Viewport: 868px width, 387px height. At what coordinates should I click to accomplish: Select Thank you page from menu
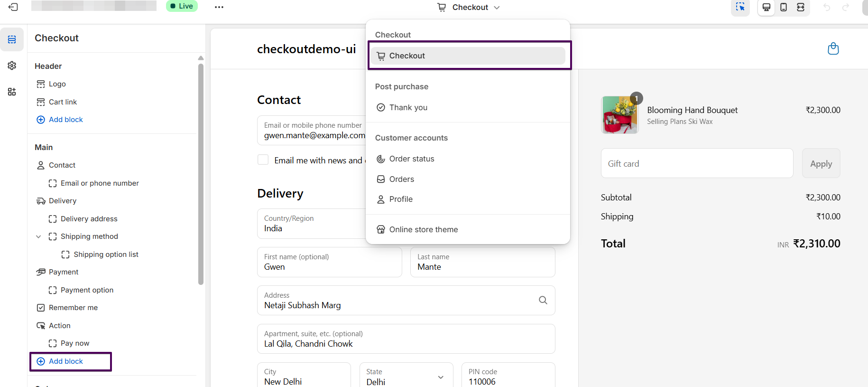pos(408,107)
